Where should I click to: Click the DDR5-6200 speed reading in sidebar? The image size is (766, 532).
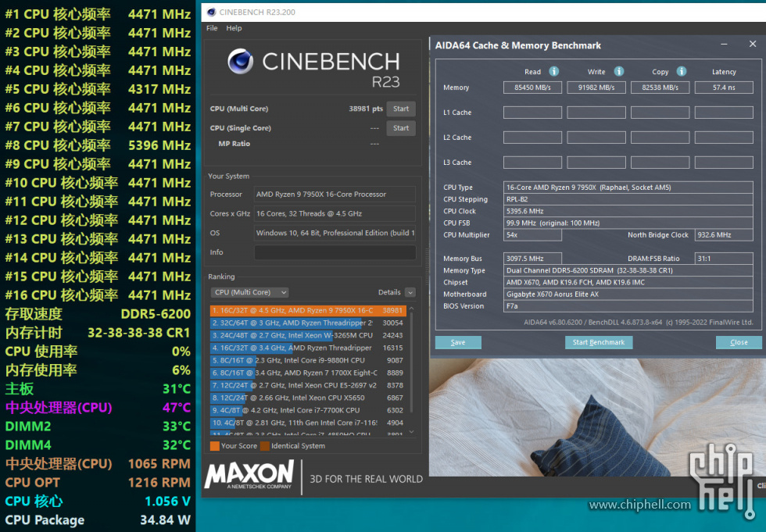tap(156, 314)
